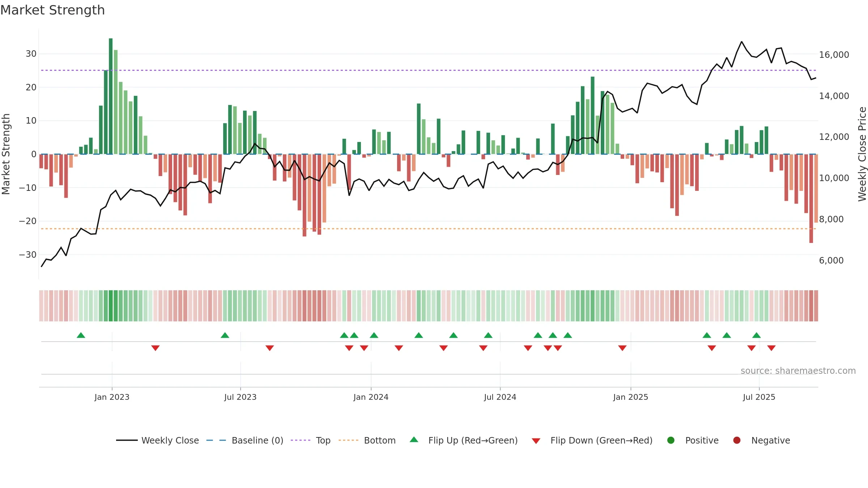Click the last flip-up triangle near Jul 2025

[x=757, y=335]
